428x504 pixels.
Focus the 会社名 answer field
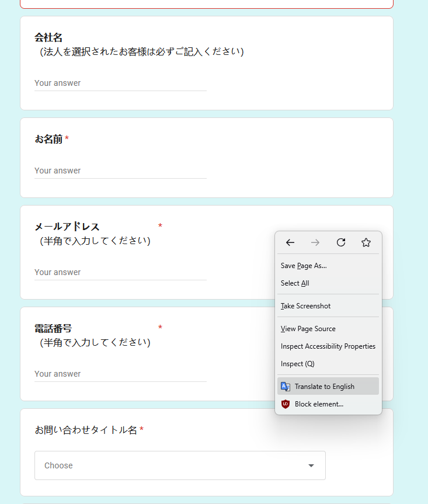(x=120, y=84)
